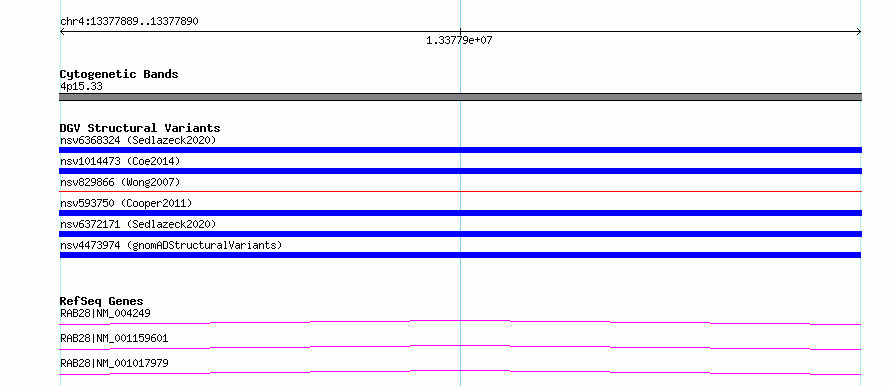Select the DGV Structural Variants track title
890x386 pixels.
tap(140, 128)
